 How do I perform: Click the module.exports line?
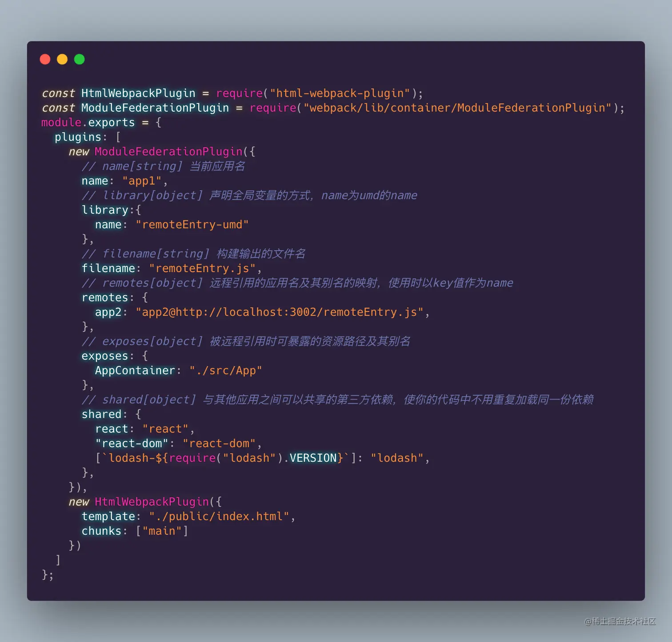(101, 123)
